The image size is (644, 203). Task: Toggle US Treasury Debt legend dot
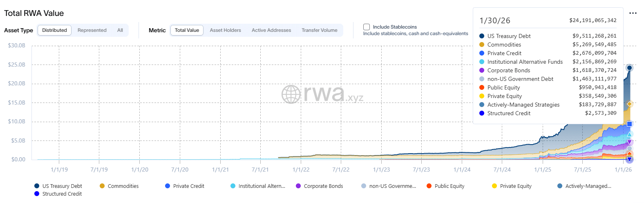pos(37,186)
